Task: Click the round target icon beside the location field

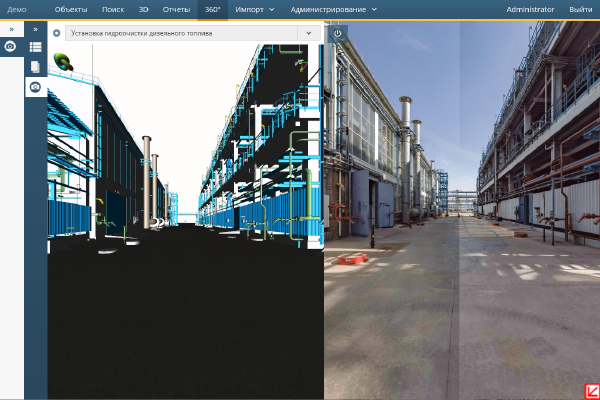Action: (x=56, y=33)
